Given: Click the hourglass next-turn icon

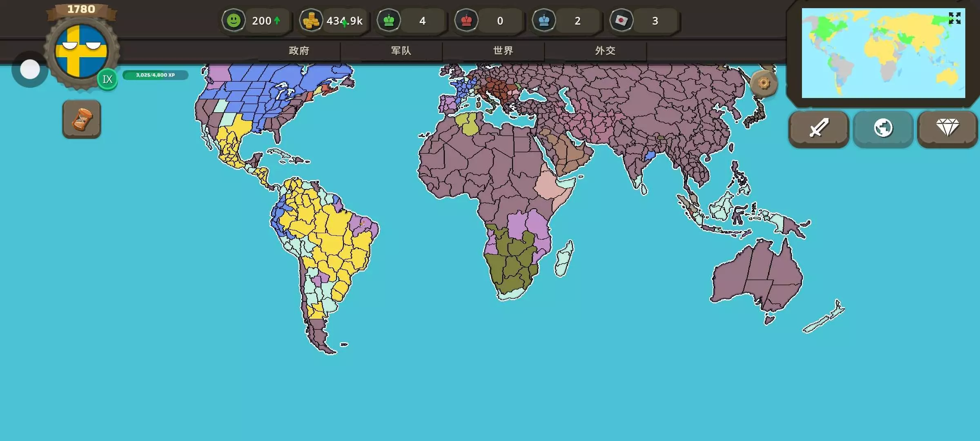Looking at the screenshot, I should pyautogui.click(x=82, y=119).
